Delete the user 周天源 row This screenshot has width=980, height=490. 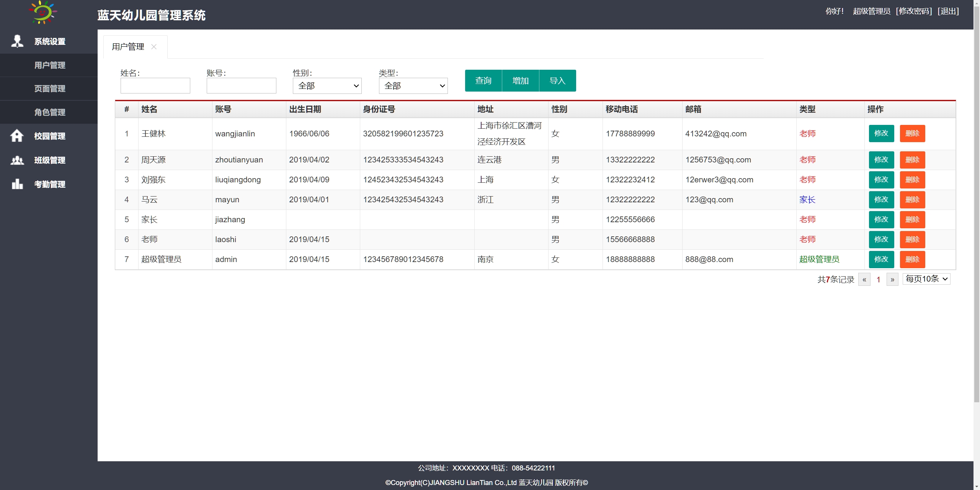912,160
